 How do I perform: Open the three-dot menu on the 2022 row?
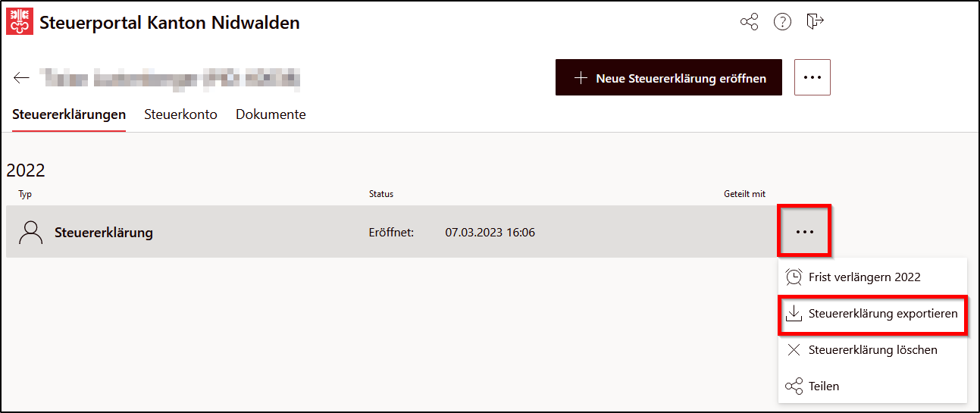[805, 231]
